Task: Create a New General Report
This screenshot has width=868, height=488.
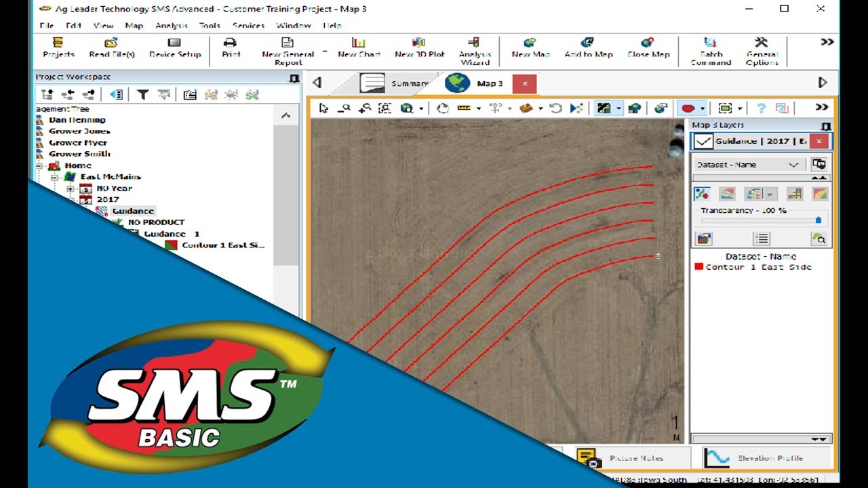Action: tap(288, 52)
